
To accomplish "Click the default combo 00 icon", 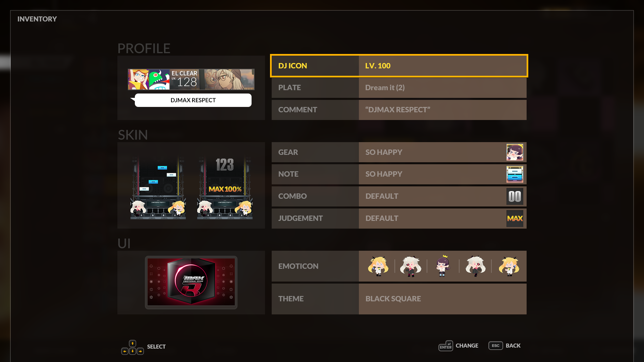I will point(515,196).
